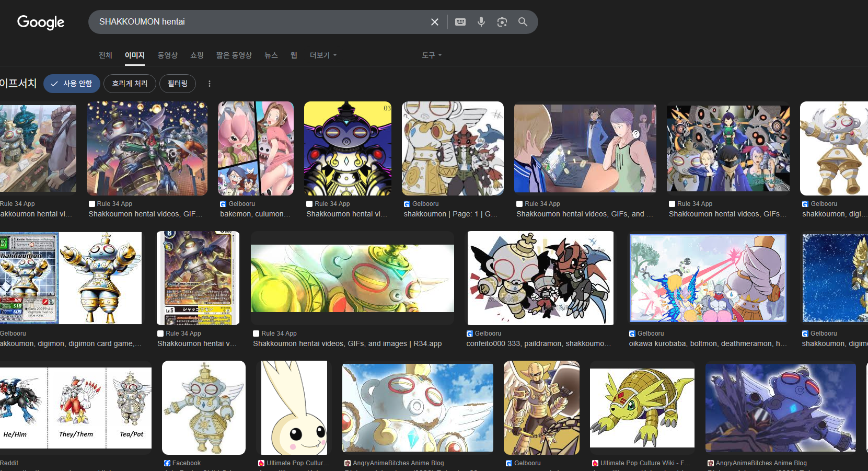Go to the 짧은 동영상 tab
Screen dimensions: 868x471
click(x=234, y=55)
